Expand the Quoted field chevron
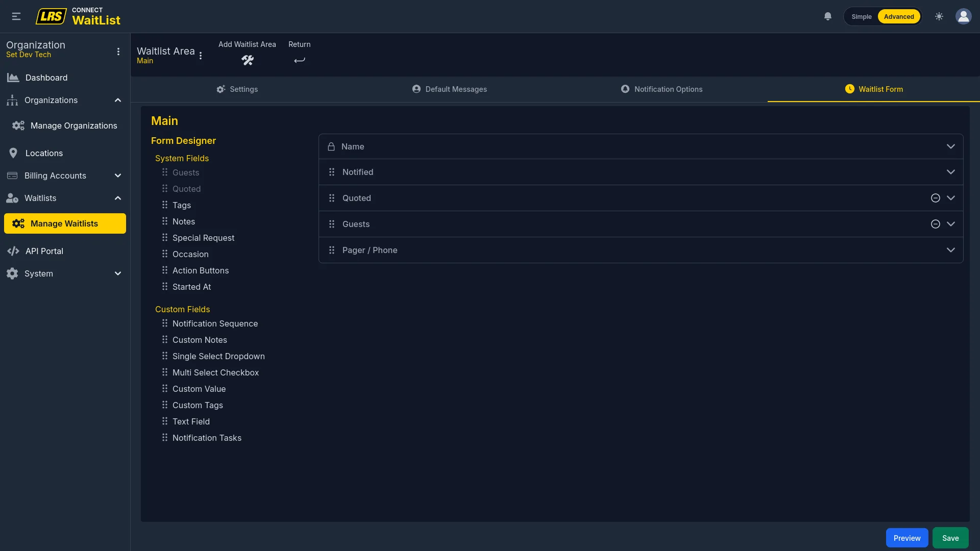Viewport: 980px width, 551px height. click(x=951, y=198)
